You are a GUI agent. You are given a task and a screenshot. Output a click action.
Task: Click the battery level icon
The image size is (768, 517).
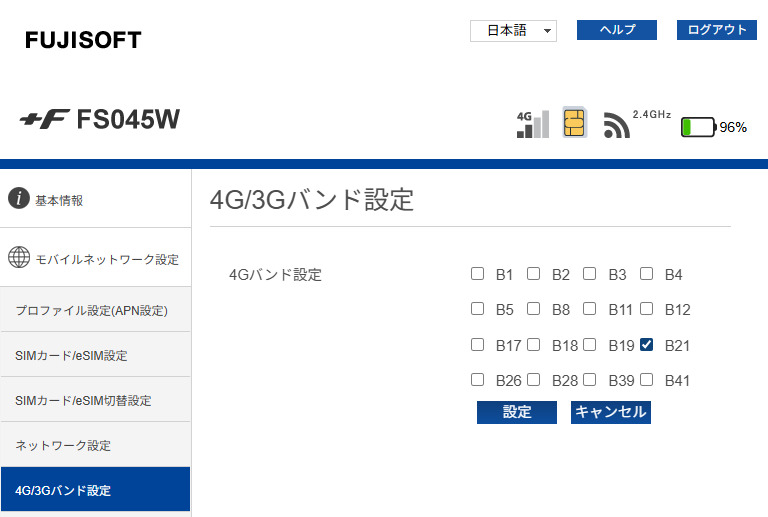(700, 127)
